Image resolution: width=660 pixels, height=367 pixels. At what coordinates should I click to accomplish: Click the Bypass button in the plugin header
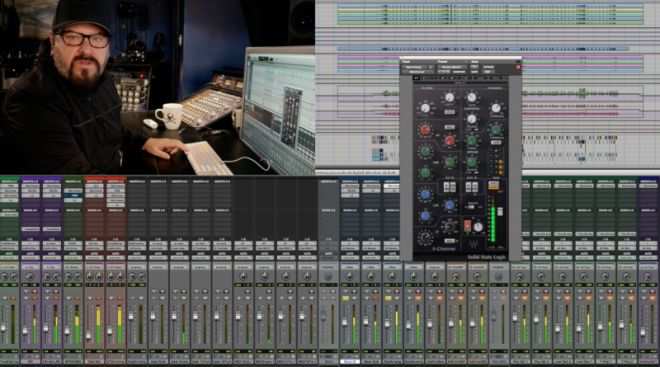[x=489, y=67]
